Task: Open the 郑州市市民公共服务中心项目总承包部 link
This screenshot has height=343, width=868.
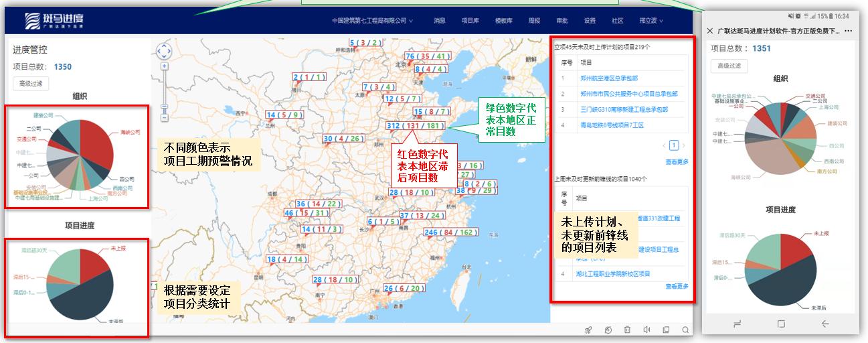Action: coord(628,94)
